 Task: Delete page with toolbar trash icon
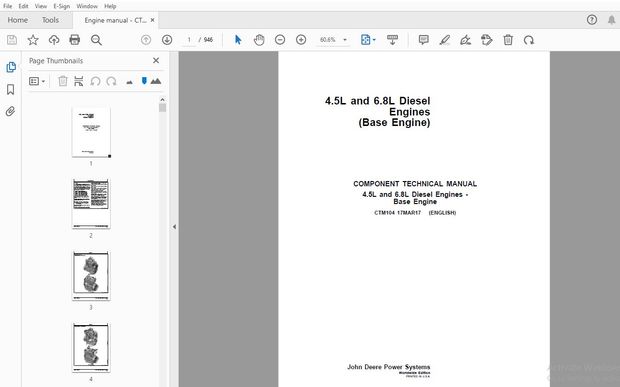508,40
